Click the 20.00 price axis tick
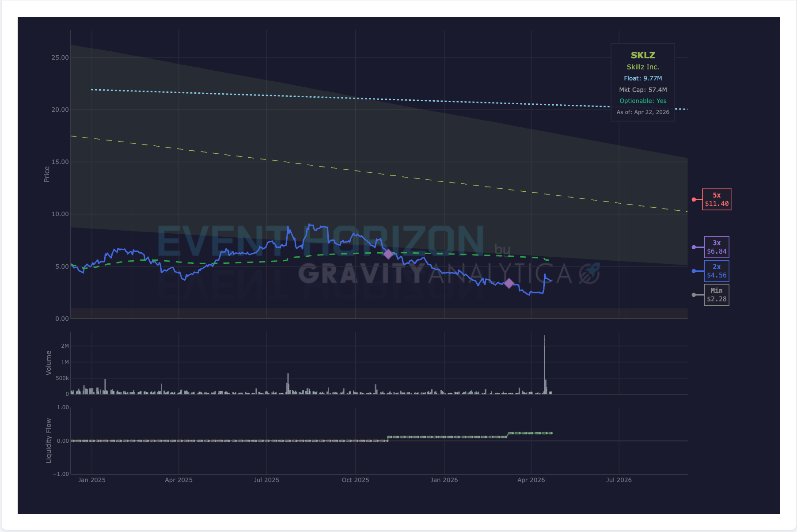797x532 pixels. pos(60,110)
